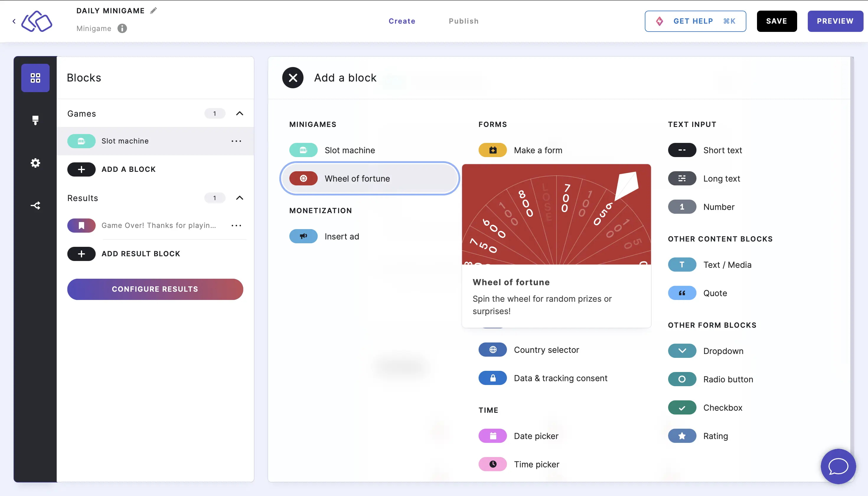Click CONFIGURE RESULTS button
868x496 pixels.
(155, 289)
